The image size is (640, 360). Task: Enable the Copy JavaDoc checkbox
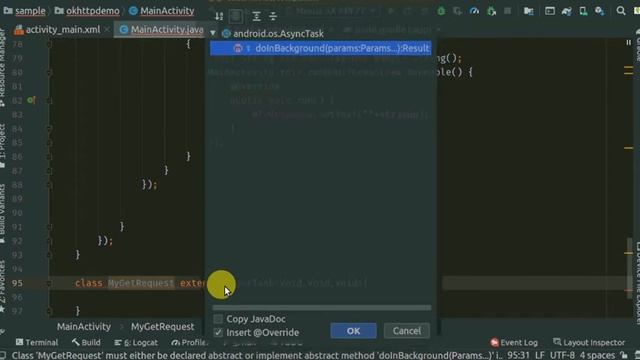coord(218,319)
